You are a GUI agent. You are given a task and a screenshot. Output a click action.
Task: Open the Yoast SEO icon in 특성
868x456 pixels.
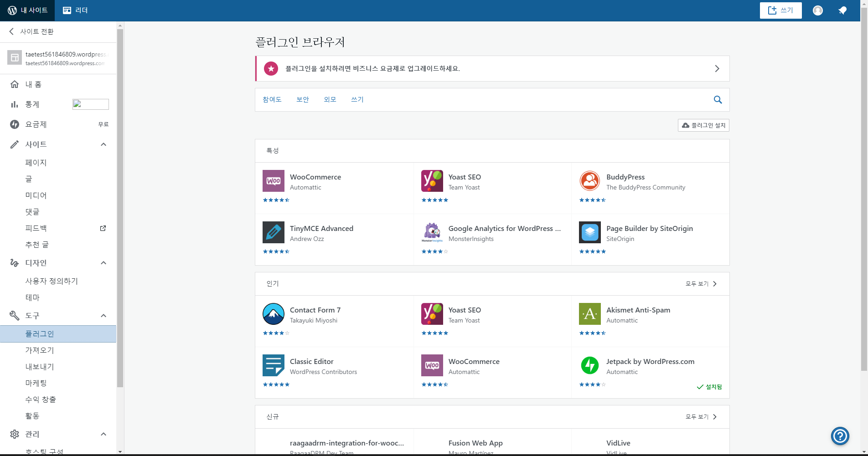coord(432,181)
